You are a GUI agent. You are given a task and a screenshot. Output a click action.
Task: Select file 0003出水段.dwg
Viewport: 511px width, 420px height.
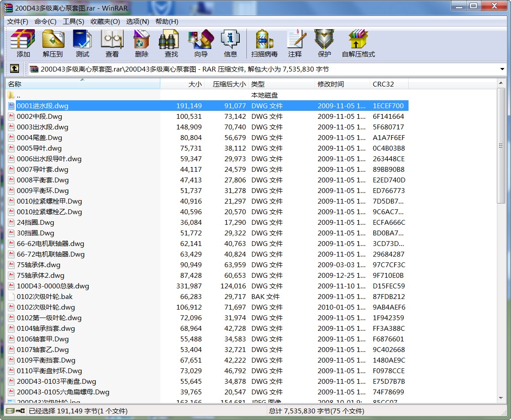click(x=208, y=127)
